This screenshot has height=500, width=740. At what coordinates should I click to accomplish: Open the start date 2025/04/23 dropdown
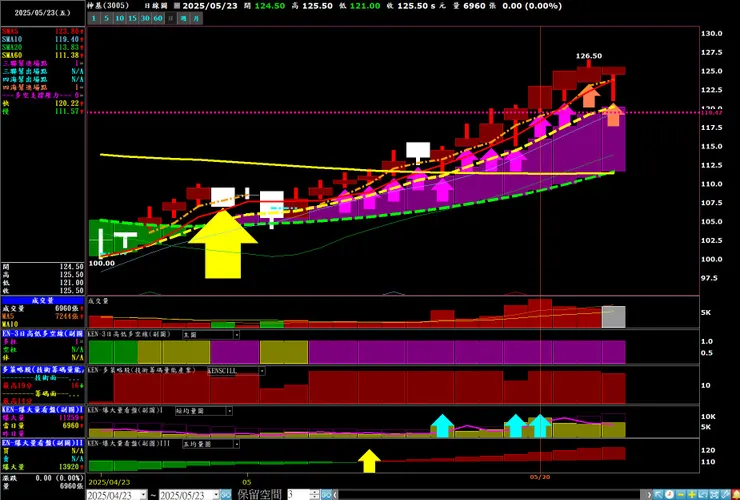(x=143, y=495)
